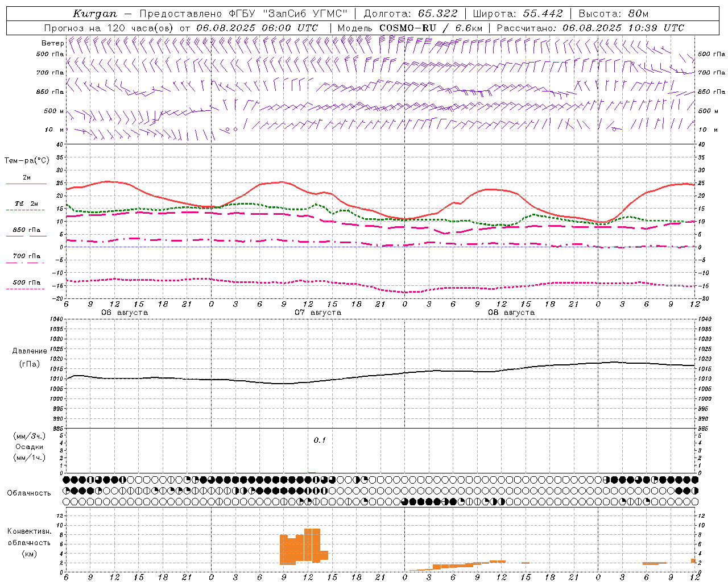Viewport: 728px width, 582px height.
Task: Click the "Td 2м" dew point legend label
Action: tap(27, 203)
